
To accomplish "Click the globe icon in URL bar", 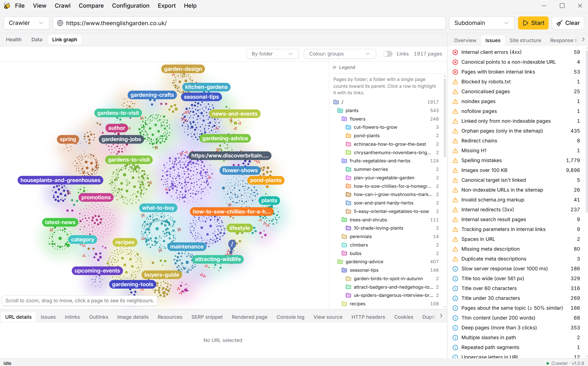I will (x=60, y=23).
